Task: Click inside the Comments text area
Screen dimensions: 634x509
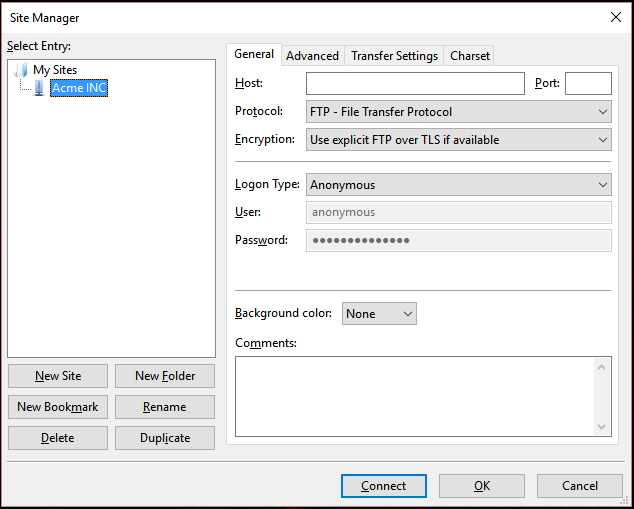Action: (415, 397)
